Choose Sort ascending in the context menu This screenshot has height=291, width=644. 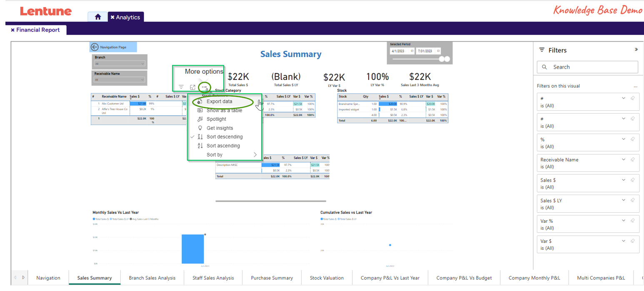pyautogui.click(x=223, y=146)
